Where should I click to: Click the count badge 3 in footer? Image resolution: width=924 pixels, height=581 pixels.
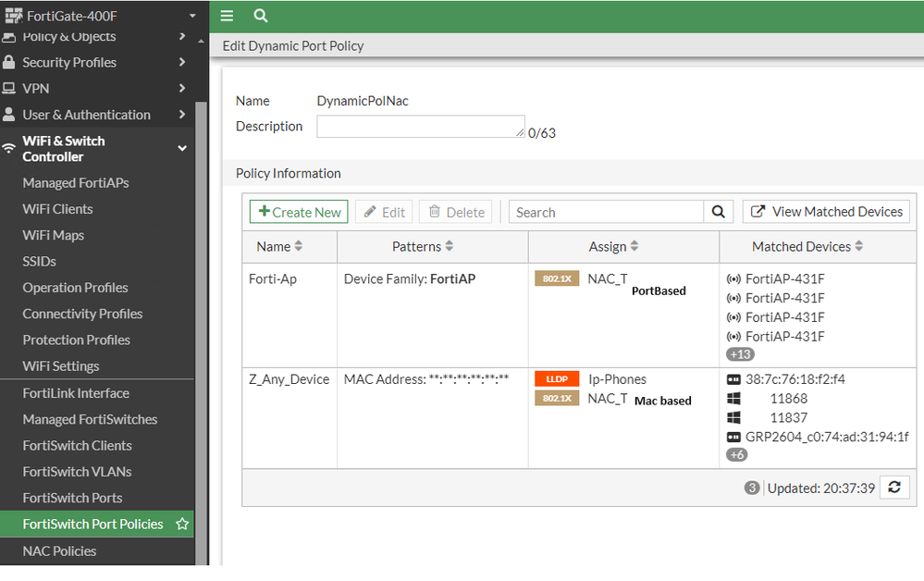point(751,488)
